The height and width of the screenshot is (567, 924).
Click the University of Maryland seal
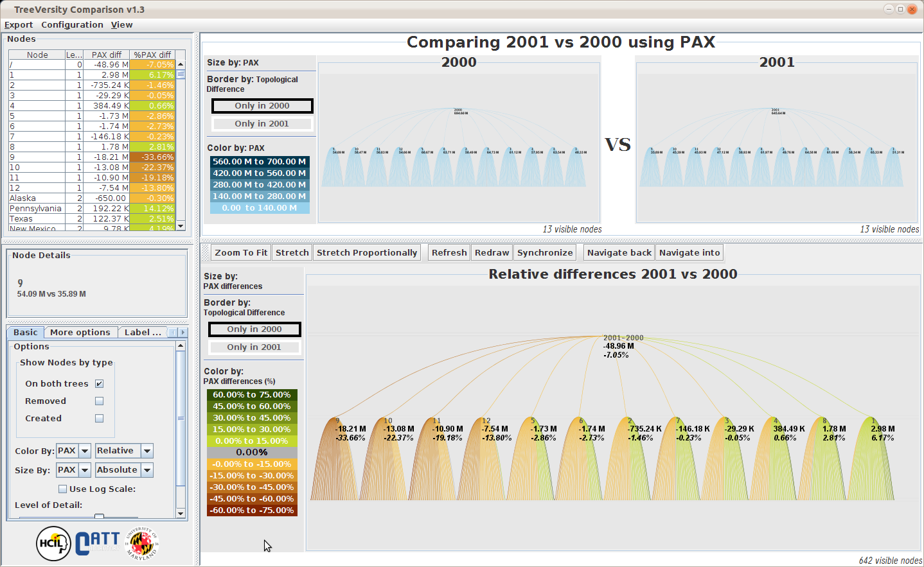click(141, 544)
